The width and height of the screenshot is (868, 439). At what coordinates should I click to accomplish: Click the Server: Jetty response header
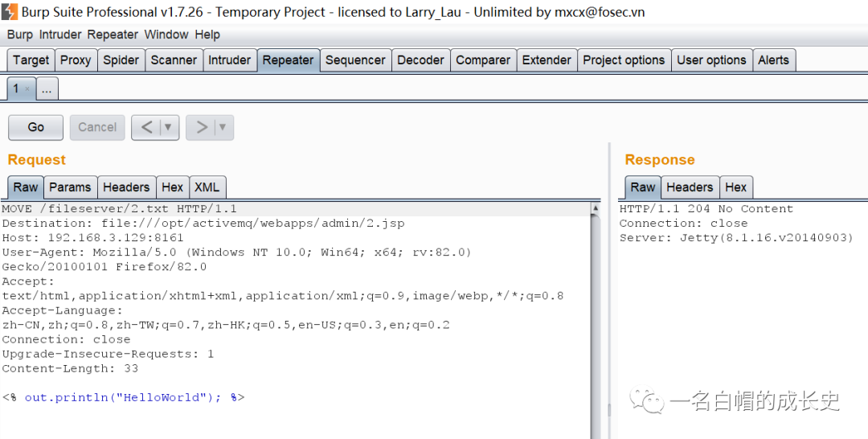pyautogui.click(x=736, y=237)
